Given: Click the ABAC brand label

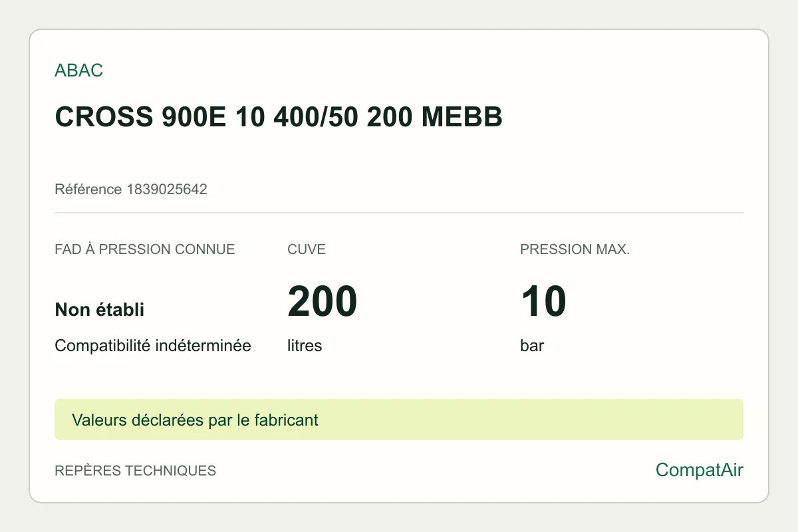Looking at the screenshot, I should [x=78, y=70].
